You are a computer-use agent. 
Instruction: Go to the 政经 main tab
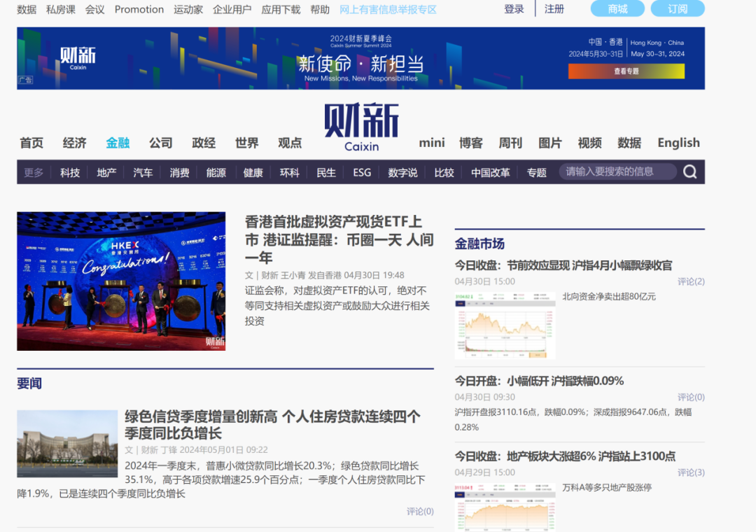coord(204,143)
